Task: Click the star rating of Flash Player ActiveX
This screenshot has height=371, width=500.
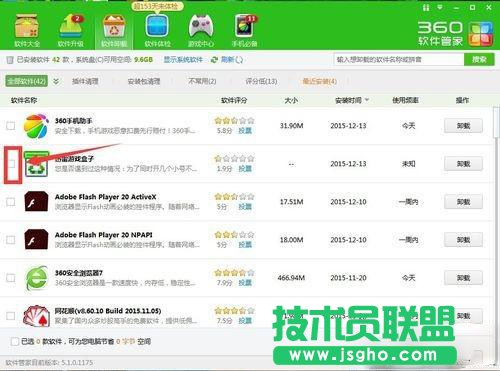Action: tap(234, 196)
